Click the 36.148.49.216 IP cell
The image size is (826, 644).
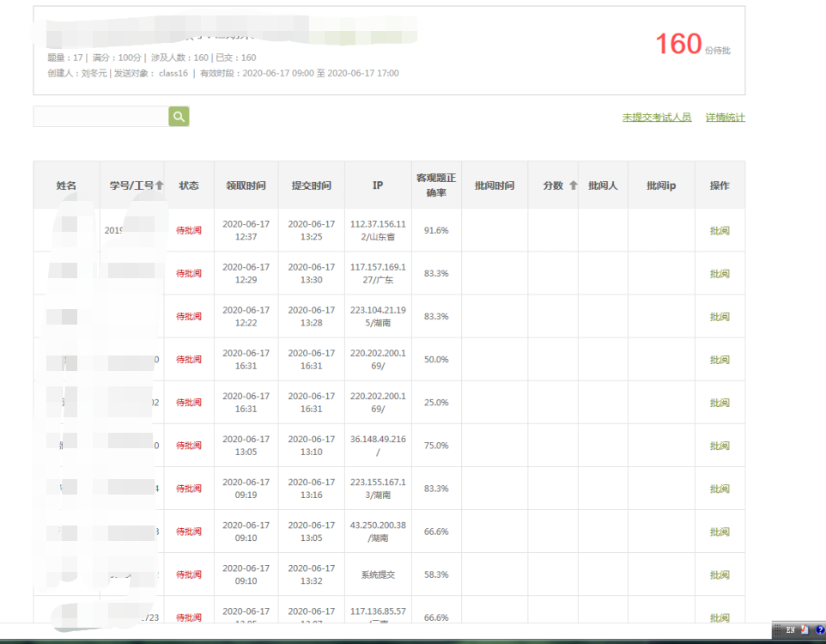378,446
